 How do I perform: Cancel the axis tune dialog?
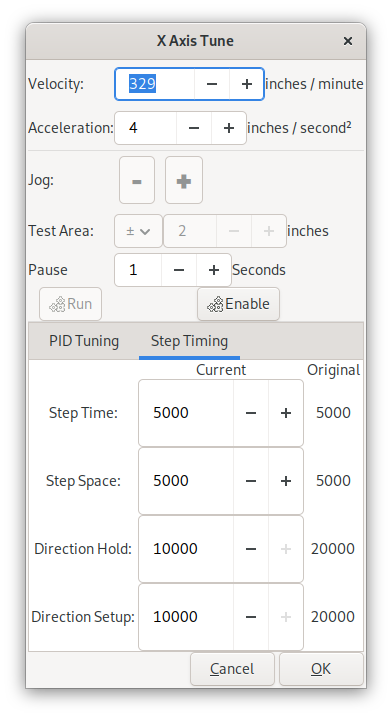point(232,669)
